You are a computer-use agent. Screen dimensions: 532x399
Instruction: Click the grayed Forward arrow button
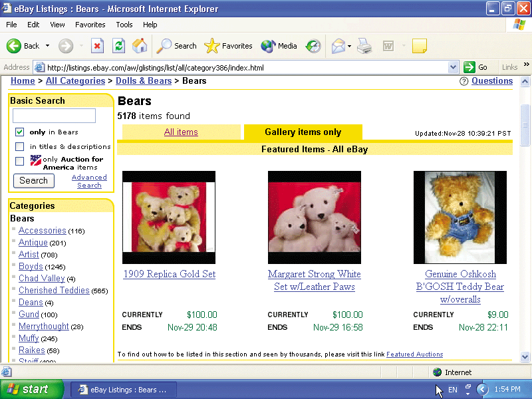(x=66, y=46)
